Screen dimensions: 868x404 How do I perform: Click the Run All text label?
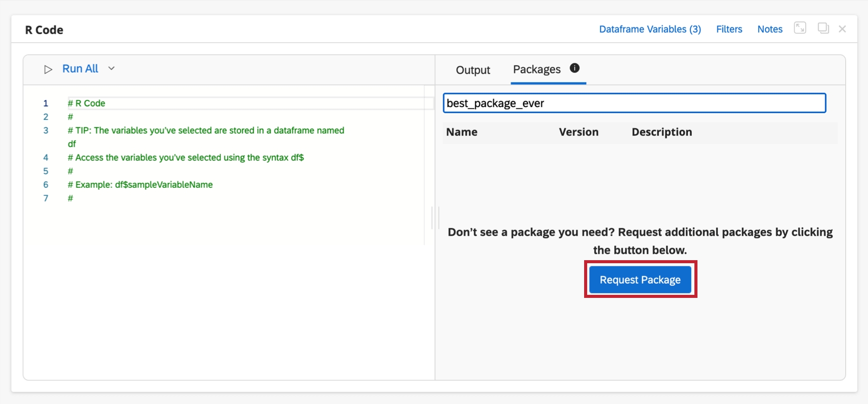[80, 69]
